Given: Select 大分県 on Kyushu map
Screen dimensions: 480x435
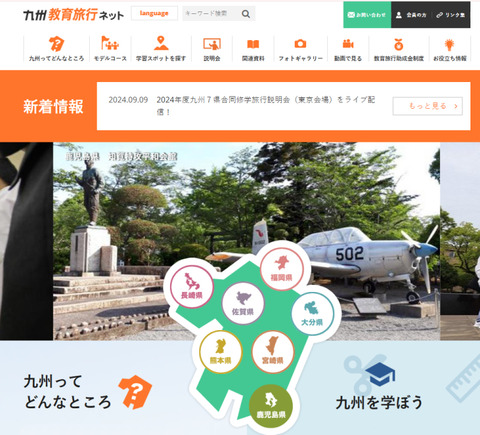Looking at the screenshot, I should 312,313.
